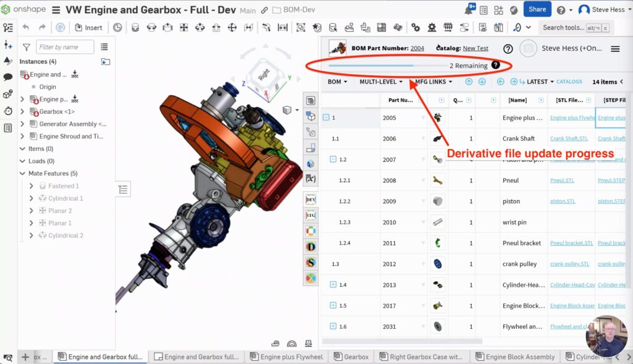Click the help icon next to Catalog
The image size is (633, 364).
click(x=508, y=49)
